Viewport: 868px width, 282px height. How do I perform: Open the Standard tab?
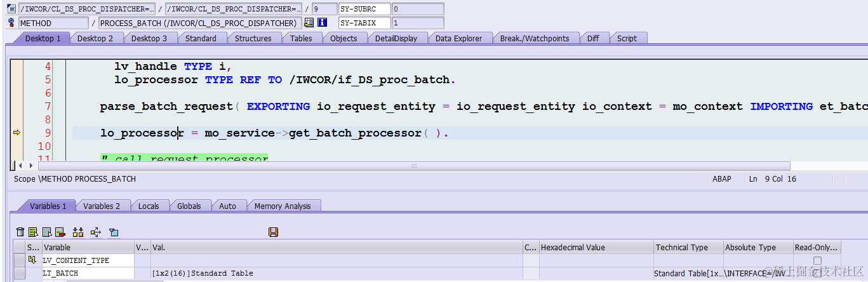tap(201, 38)
